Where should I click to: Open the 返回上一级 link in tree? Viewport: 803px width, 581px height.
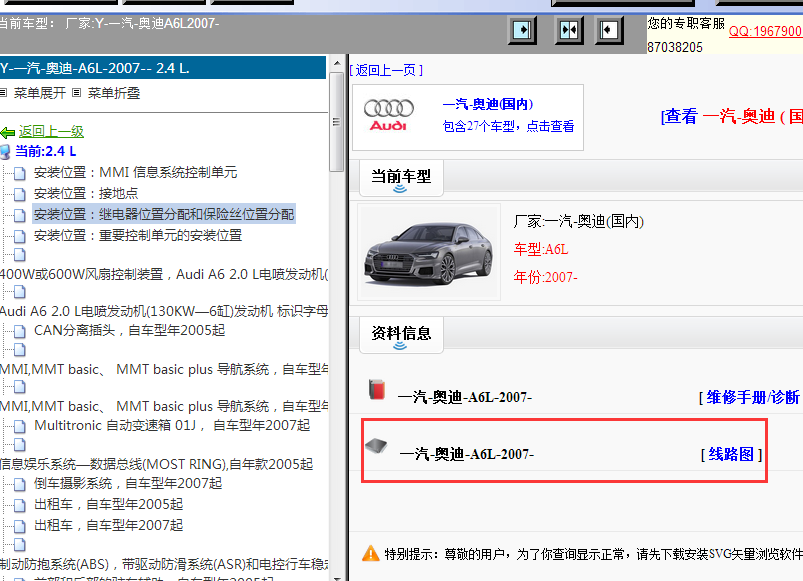click(x=51, y=132)
